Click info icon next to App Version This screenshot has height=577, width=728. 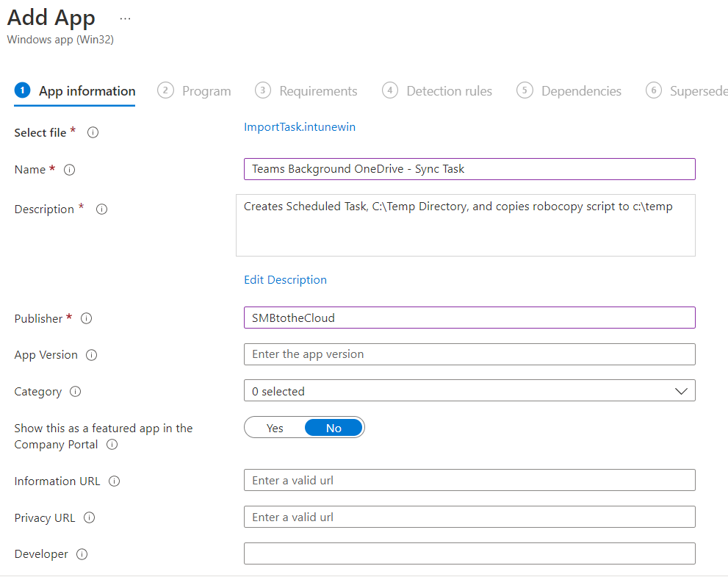pyautogui.click(x=92, y=355)
